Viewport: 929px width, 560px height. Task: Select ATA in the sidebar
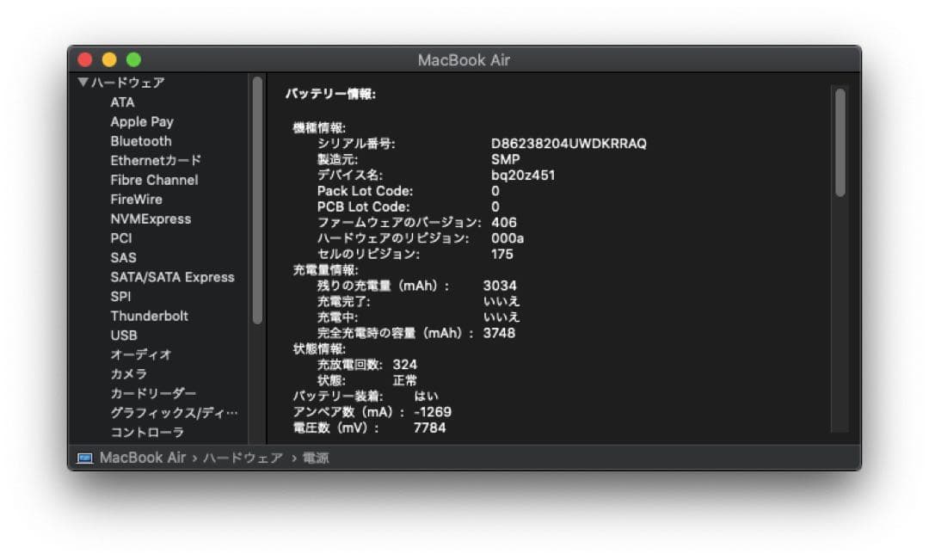(x=122, y=102)
